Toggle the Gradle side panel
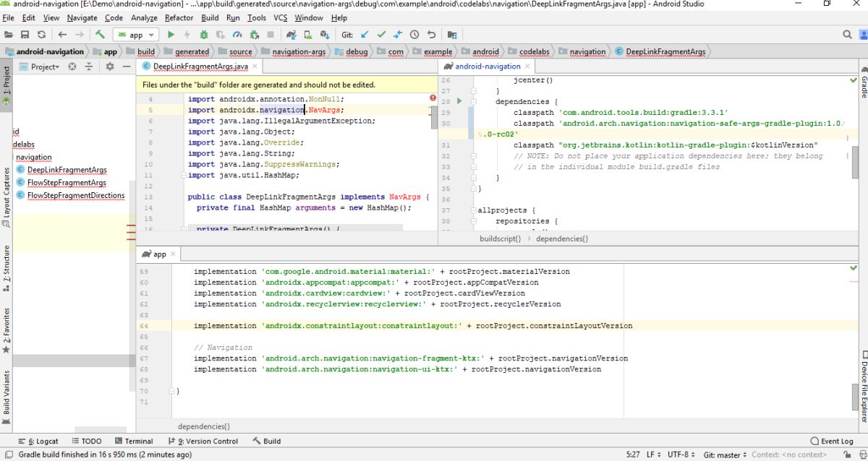868x461 pixels. (x=863, y=83)
